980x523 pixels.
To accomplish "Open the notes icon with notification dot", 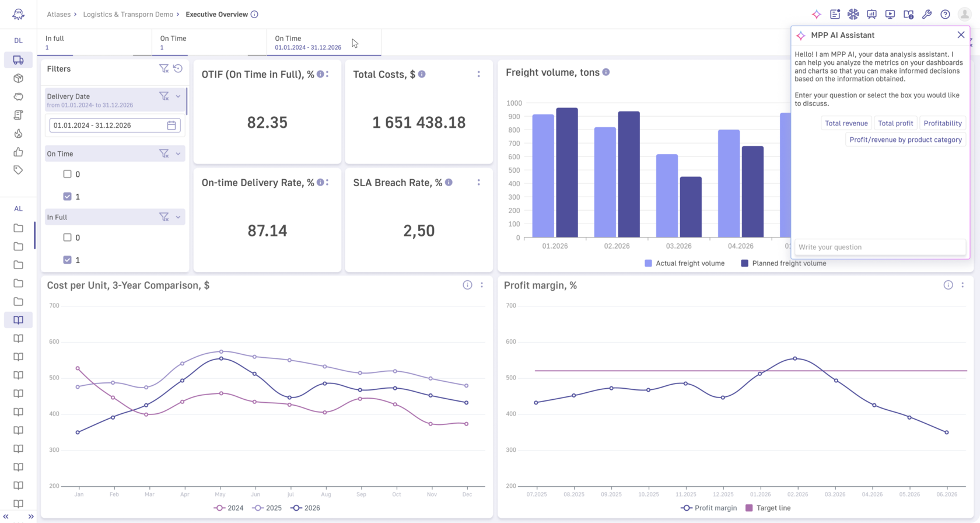I will click(835, 14).
